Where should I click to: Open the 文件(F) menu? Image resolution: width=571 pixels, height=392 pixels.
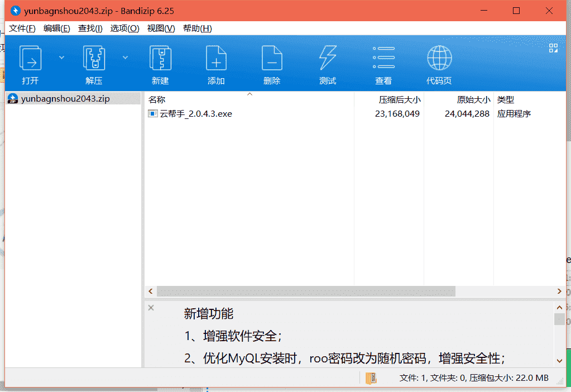pyautogui.click(x=22, y=28)
